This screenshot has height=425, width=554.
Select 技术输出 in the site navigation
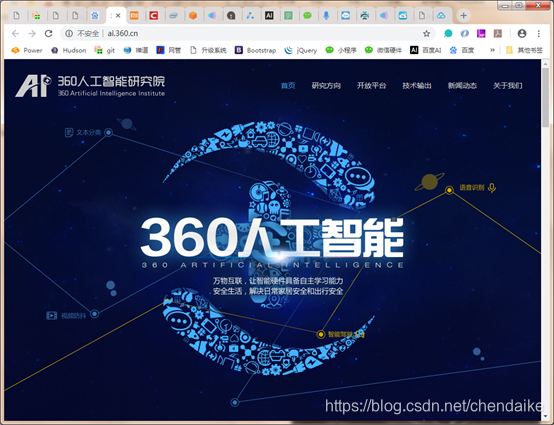[x=417, y=85]
